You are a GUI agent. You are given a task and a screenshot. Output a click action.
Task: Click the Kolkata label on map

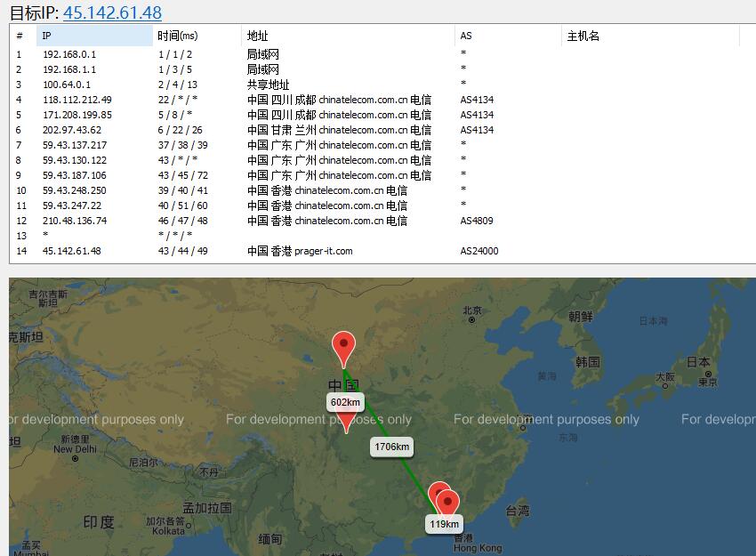click(168, 531)
